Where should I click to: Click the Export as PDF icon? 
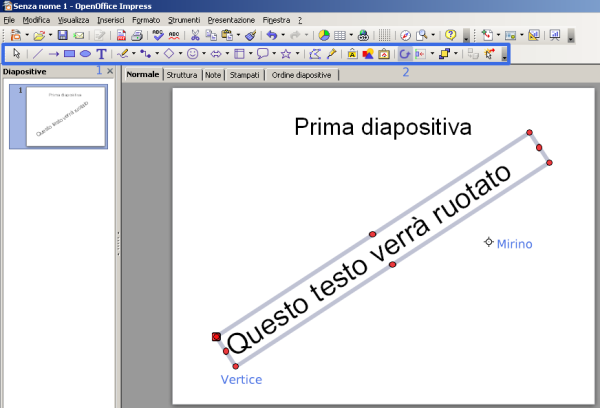[120, 35]
